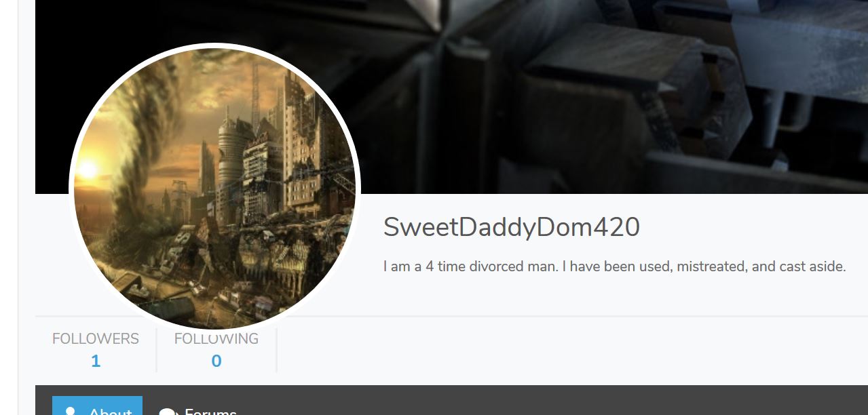The image size is (868, 415).
Task: Click the tall skyscraper in the avatar
Action: coord(299,136)
